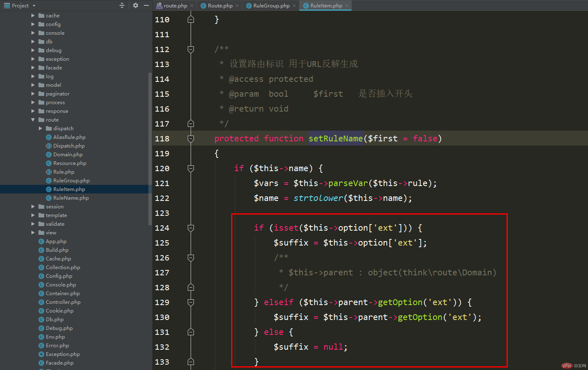Fold the isset if block at line 124
The image size is (588, 370).
click(191, 228)
